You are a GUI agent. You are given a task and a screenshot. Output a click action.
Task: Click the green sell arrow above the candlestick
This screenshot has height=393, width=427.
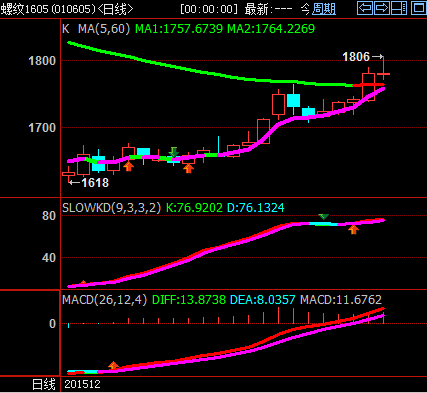click(173, 152)
